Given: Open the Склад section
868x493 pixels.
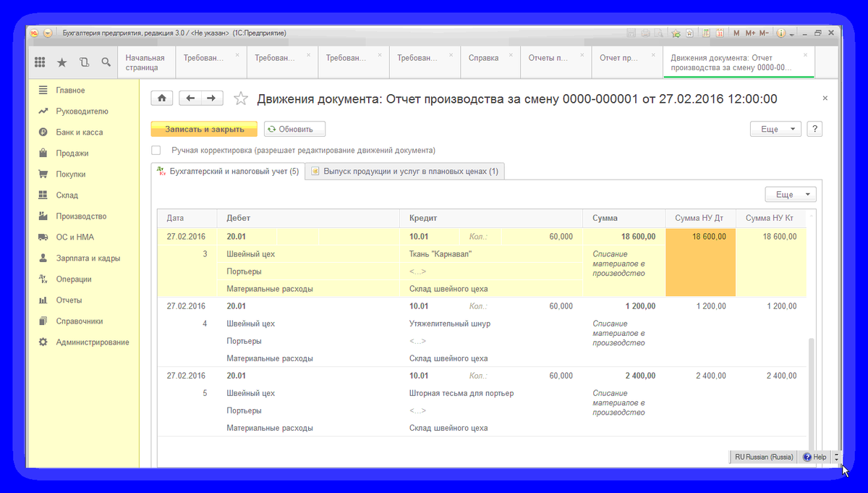Looking at the screenshot, I should [x=67, y=195].
